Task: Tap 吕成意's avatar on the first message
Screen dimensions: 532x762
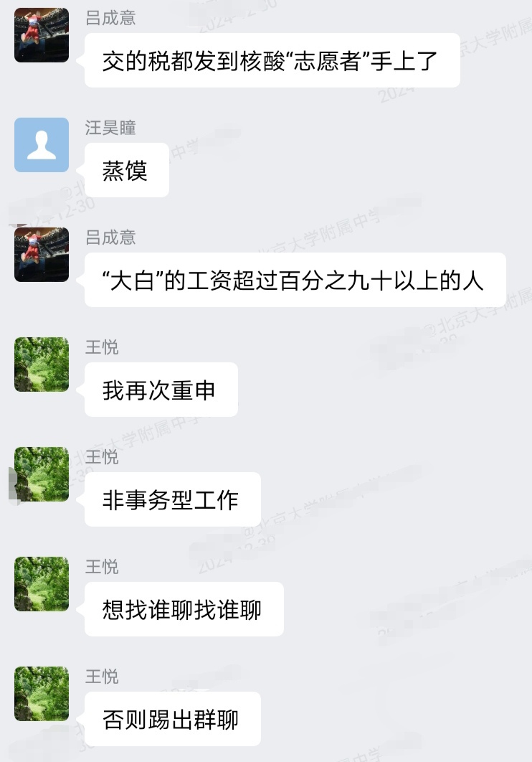Action: (x=42, y=35)
